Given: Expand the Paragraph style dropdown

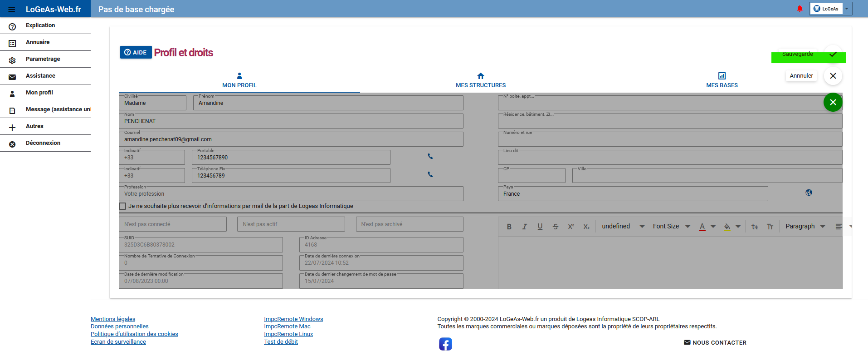Looking at the screenshot, I should (x=805, y=227).
